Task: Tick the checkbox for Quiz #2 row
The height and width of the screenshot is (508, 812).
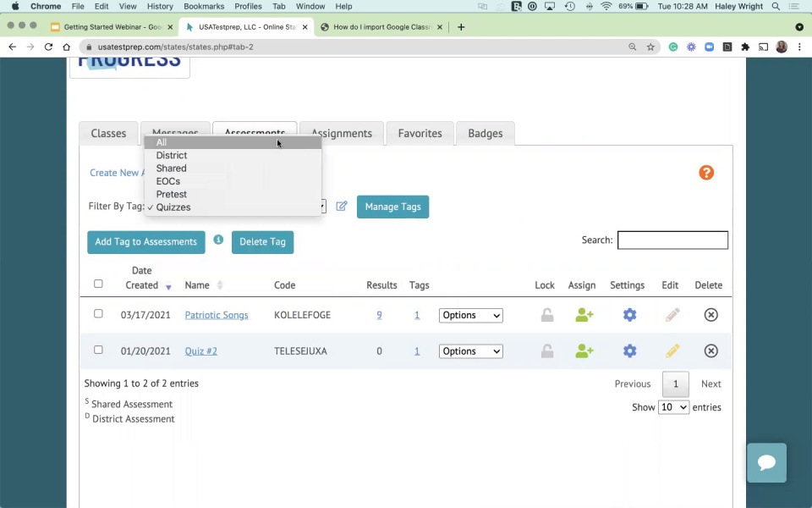Action: [x=98, y=350]
